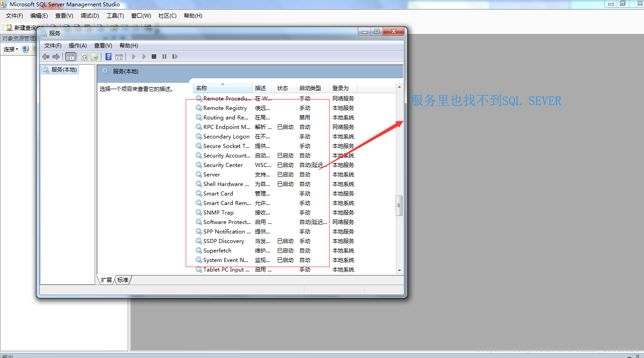
Task: Select the Tablet PC Input ... service
Action: pos(226,269)
